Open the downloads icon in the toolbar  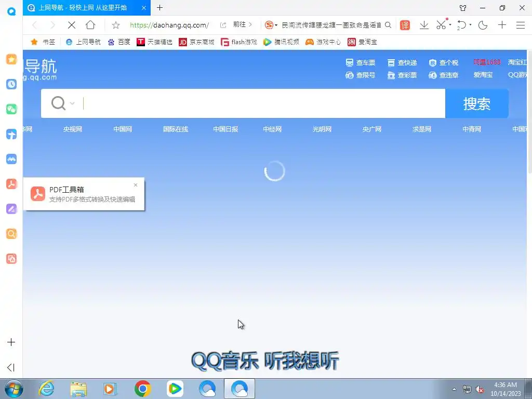pyautogui.click(x=424, y=25)
